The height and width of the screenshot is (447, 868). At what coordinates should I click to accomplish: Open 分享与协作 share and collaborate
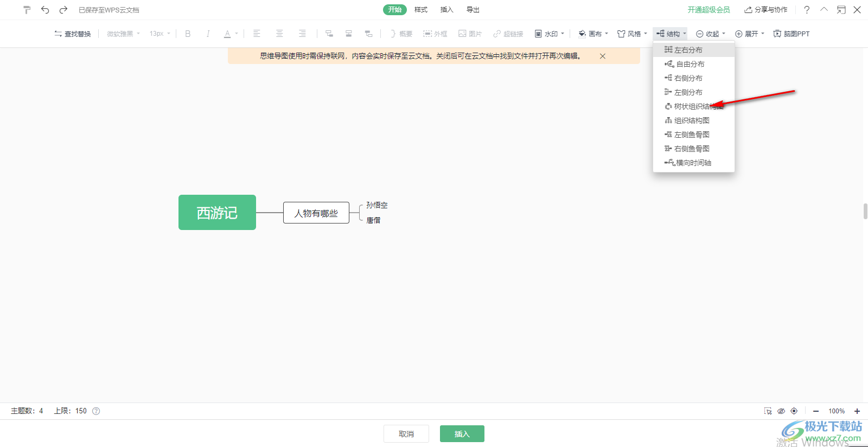point(766,10)
